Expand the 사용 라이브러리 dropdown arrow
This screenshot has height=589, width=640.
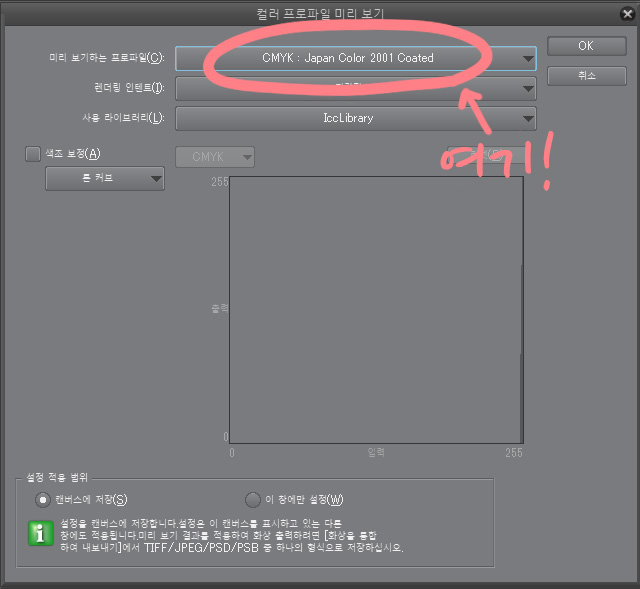tap(528, 119)
